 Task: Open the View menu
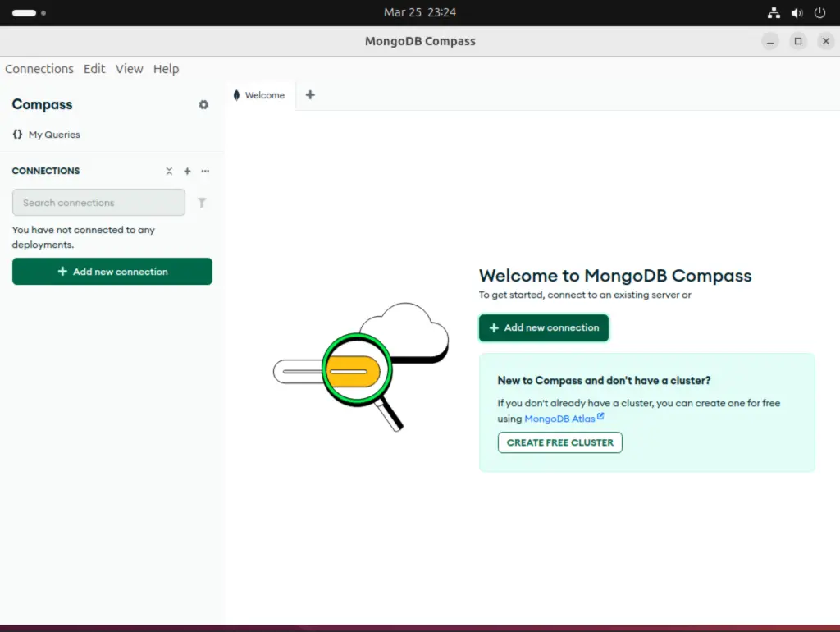129,69
